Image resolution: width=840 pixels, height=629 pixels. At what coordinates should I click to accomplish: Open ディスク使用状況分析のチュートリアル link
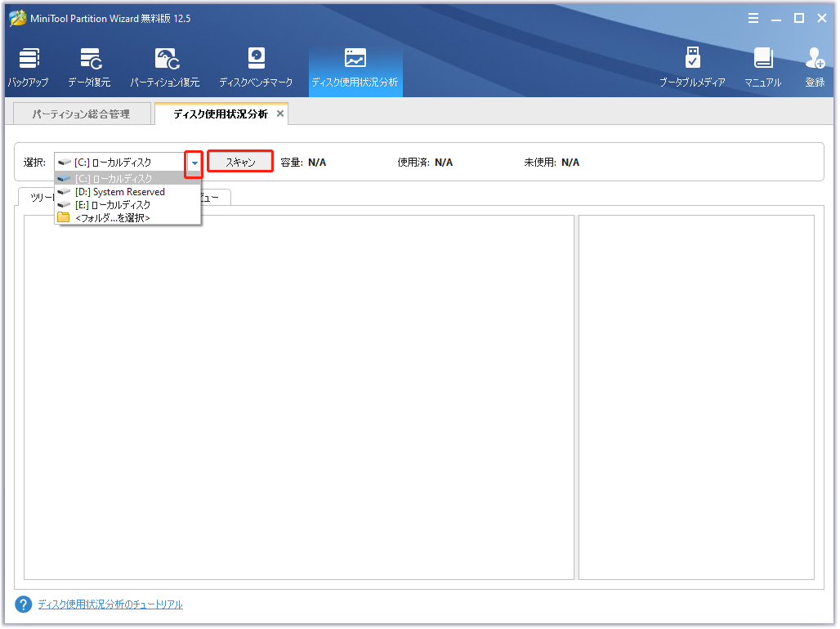110,604
